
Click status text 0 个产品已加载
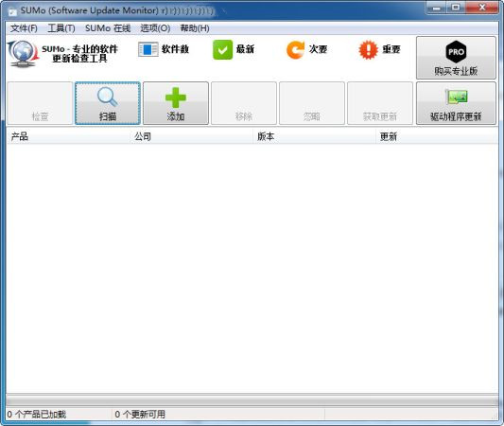click(x=36, y=414)
